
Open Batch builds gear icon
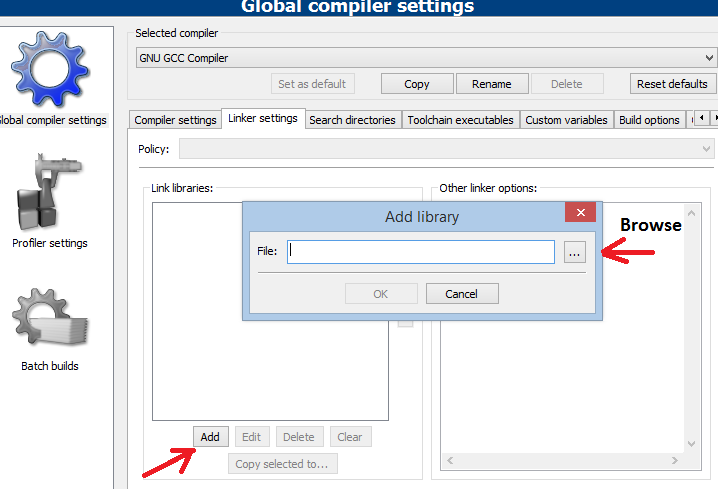point(50,317)
